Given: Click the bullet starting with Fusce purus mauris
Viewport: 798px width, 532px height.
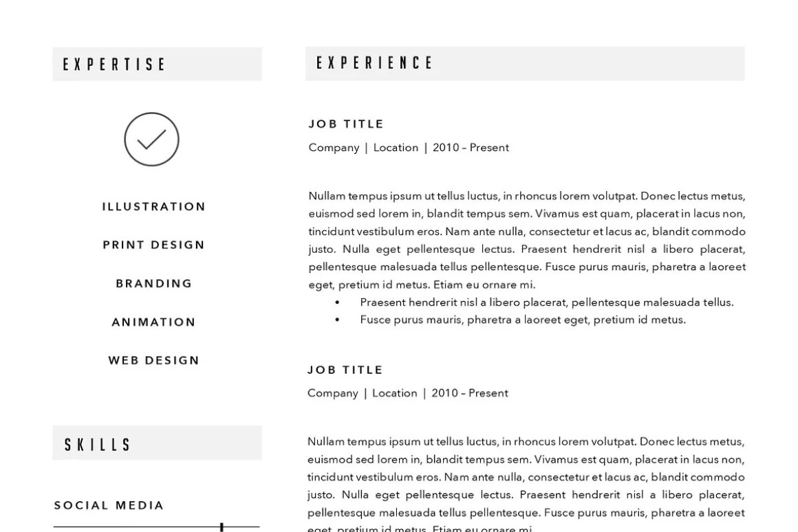Looking at the screenshot, I should coord(523,320).
